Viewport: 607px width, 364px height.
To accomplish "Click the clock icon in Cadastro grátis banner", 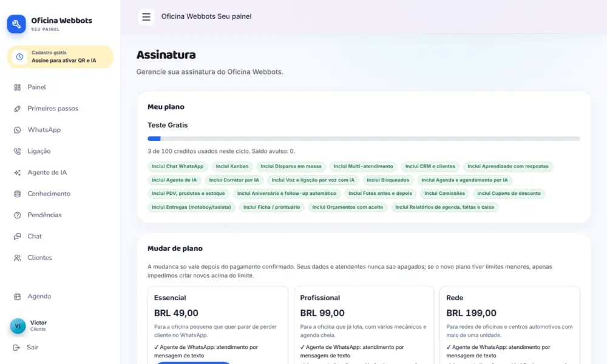I will (x=19, y=57).
